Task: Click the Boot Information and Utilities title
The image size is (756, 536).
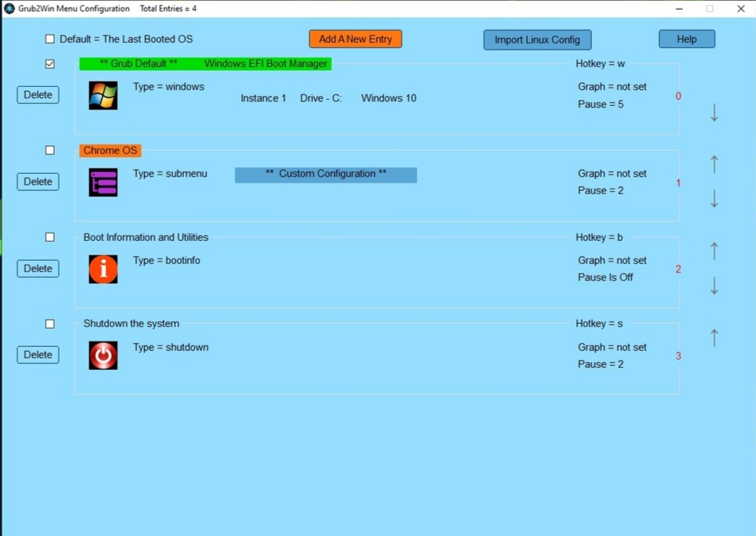Action: coord(146,237)
